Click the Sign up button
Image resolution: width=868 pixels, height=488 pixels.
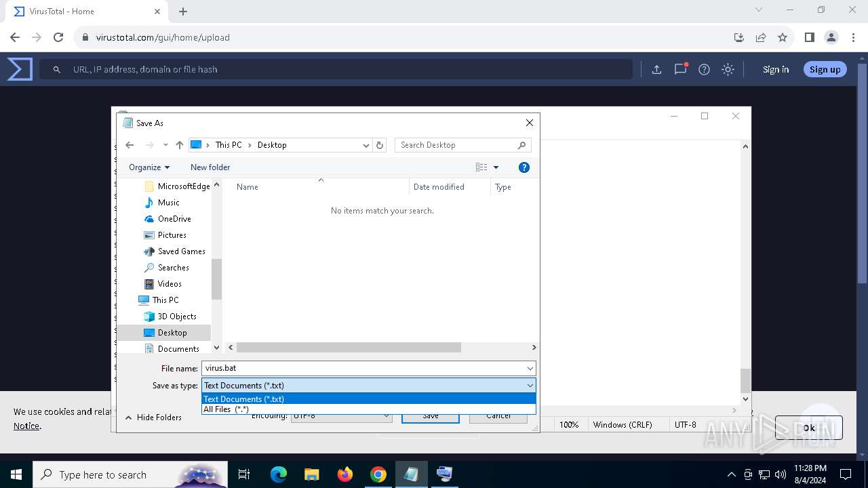[825, 69]
